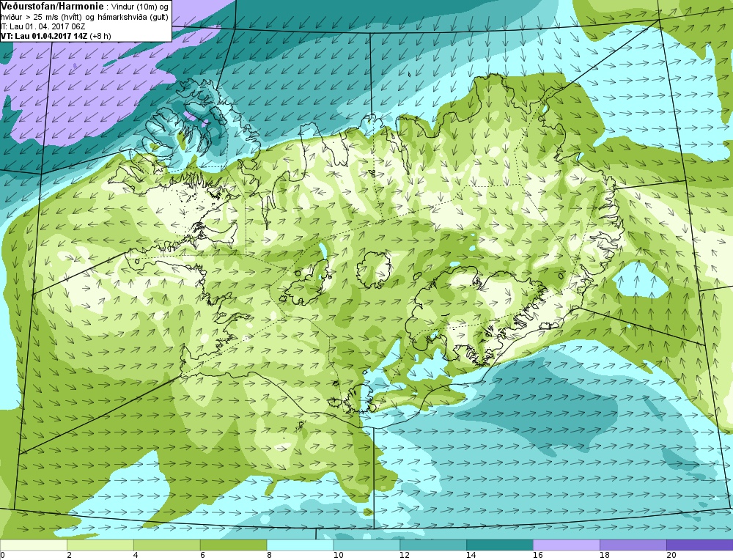The height and width of the screenshot is (560, 733).
Task: Click the 10–12 m/s light teal swatch
Action: point(366,545)
